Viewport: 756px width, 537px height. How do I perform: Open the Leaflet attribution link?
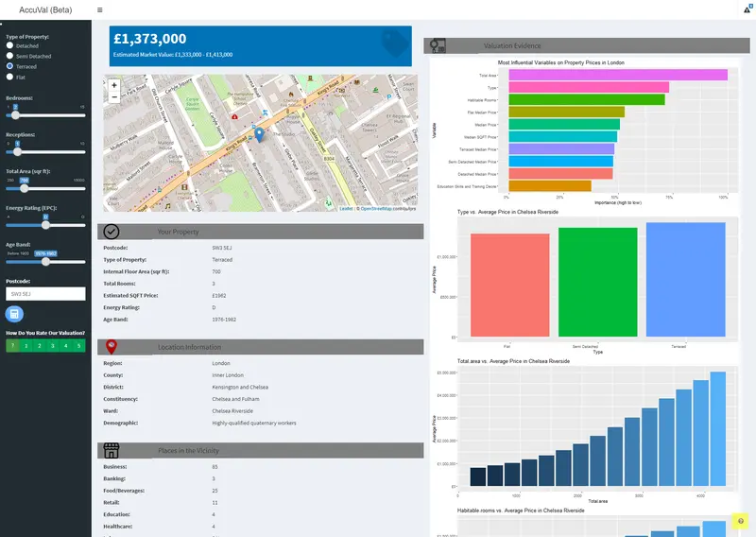pos(346,208)
